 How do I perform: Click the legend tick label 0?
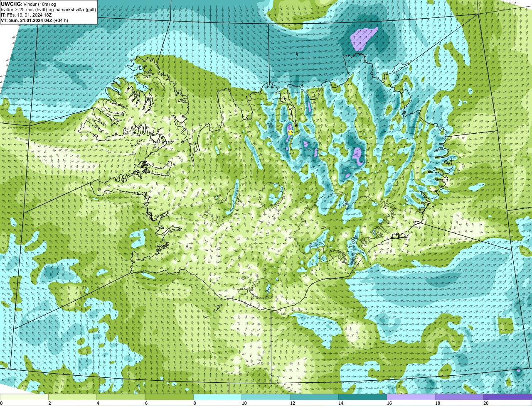tap(1, 403)
